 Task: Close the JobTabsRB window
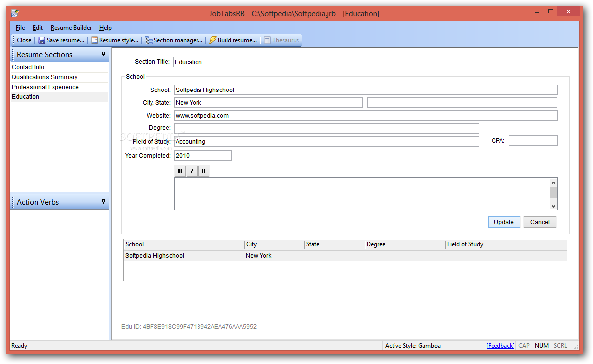(x=569, y=12)
